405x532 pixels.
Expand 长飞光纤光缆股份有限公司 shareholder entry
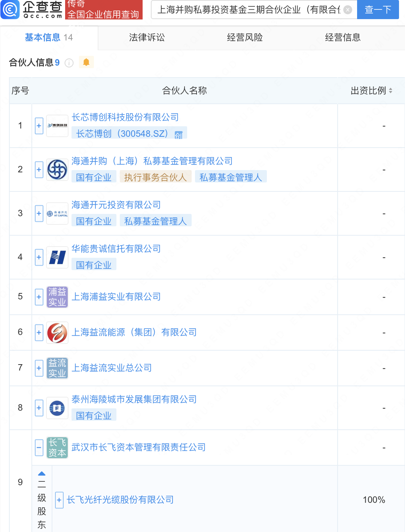click(x=59, y=500)
